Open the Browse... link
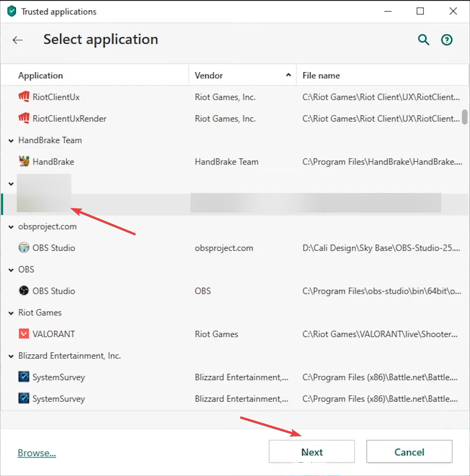The height and width of the screenshot is (476, 470). (x=37, y=453)
